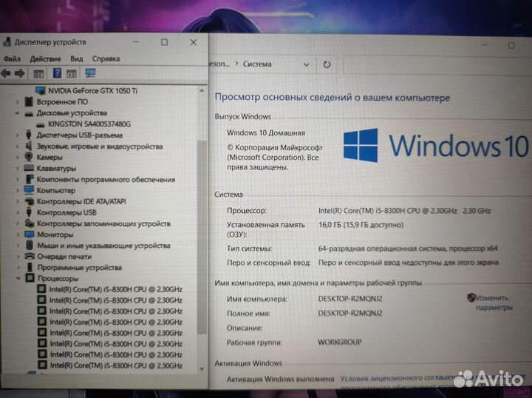The width and height of the screenshot is (532, 398).
Task: Click the Очереди печати printer icon
Action: pyautogui.click(x=30, y=256)
